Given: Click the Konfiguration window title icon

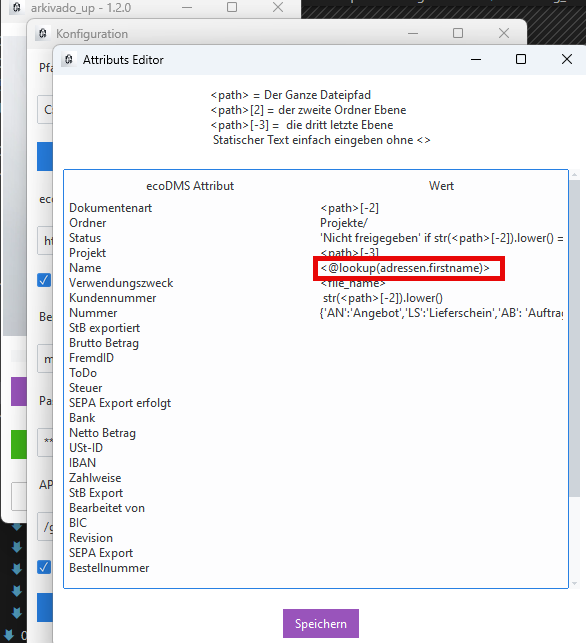Looking at the screenshot, I should pyautogui.click(x=43, y=33).
